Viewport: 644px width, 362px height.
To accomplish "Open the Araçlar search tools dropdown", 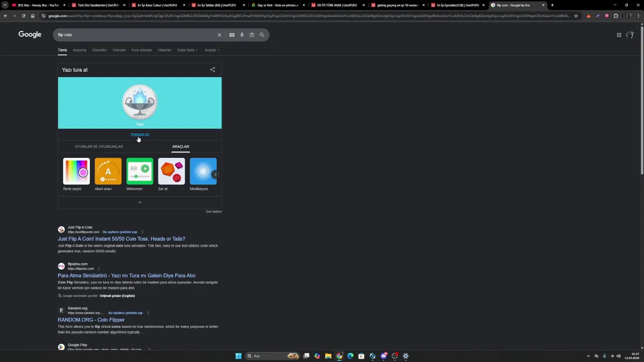I will [212, 50].
